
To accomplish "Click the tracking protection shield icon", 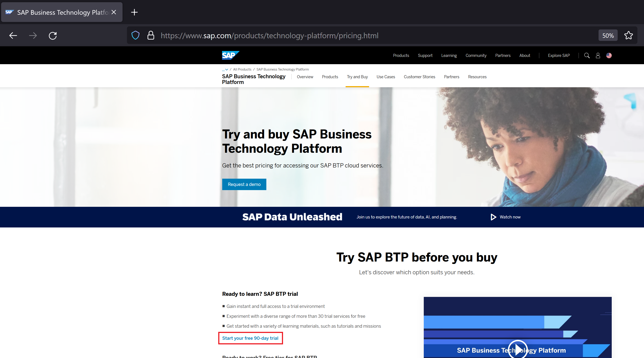I will pos(135,36).
